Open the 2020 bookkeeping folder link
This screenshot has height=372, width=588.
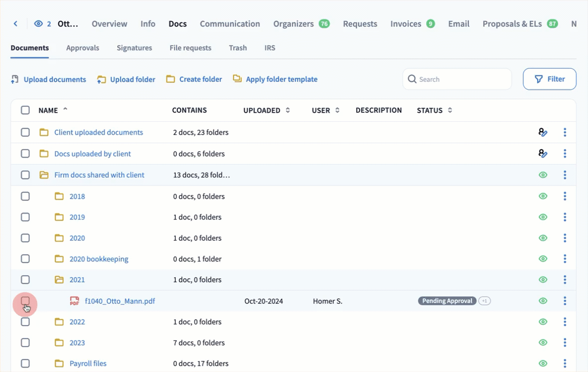[99, 259]
